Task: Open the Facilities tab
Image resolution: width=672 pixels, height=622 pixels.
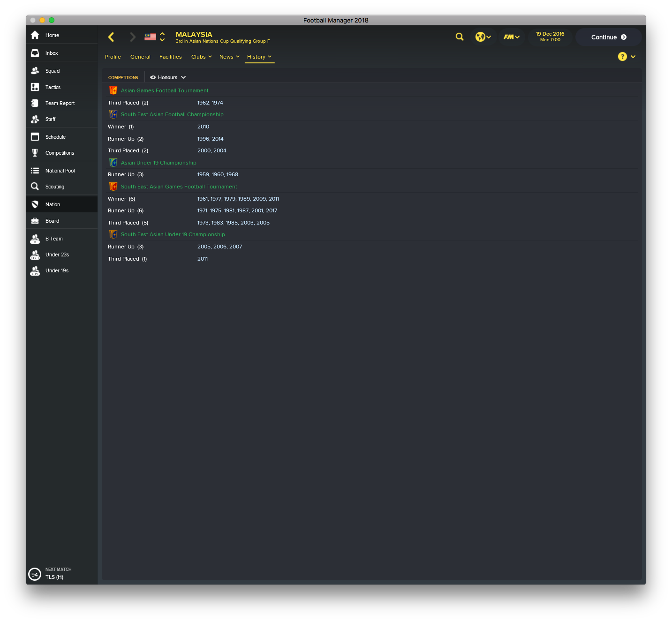Action: (171, 57)
